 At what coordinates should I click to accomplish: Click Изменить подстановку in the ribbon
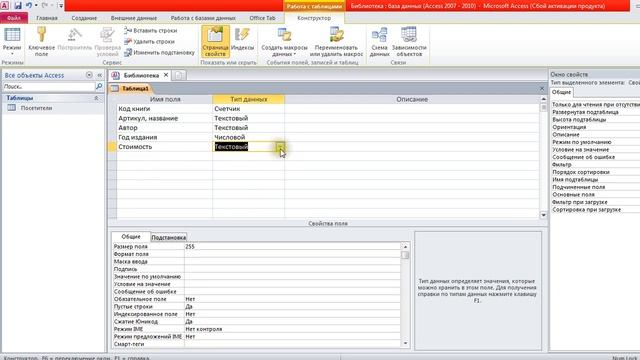point(159,53)
